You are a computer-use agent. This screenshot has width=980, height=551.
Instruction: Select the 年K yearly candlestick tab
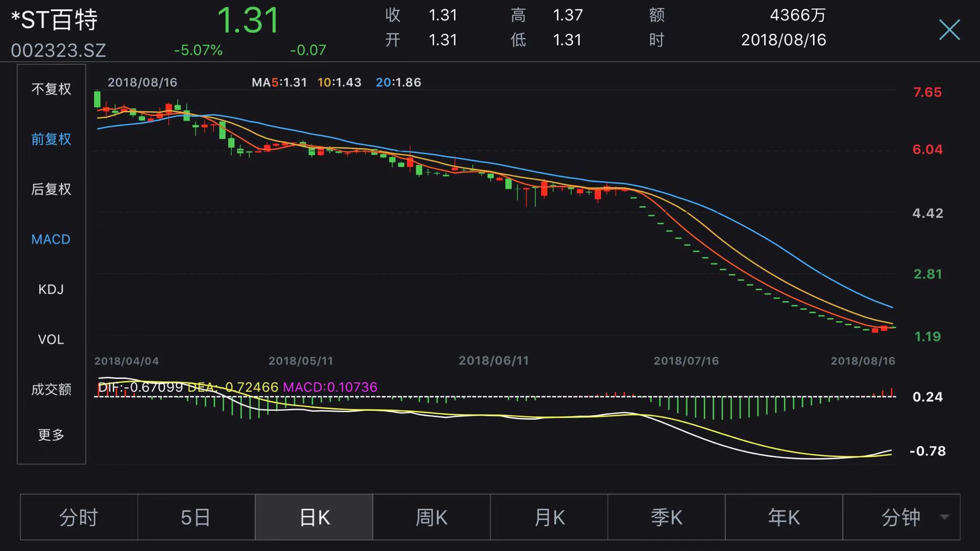783,517
